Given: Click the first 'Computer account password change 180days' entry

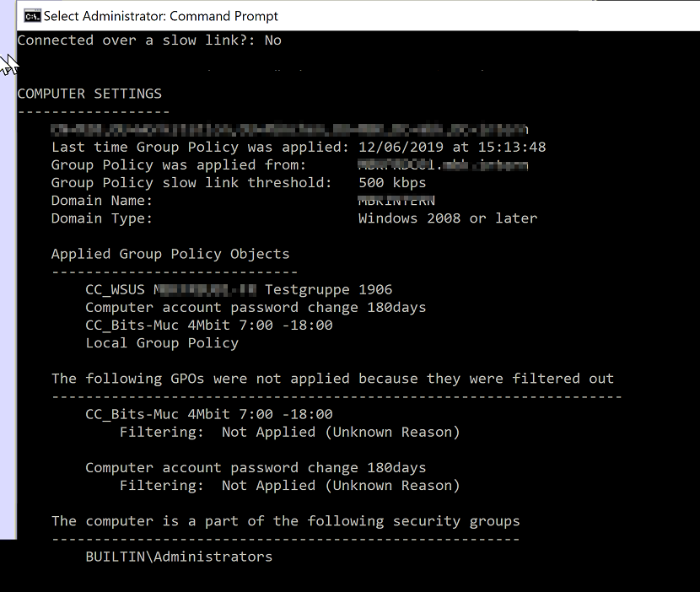Looking at the screenshot, I should pos(256,308).
